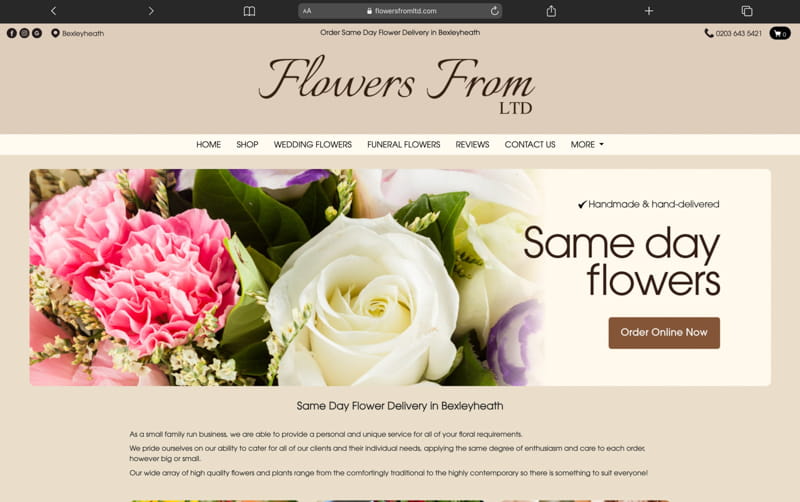
Task: Open the Instagram social icon
Action: (x=24, y=33)
